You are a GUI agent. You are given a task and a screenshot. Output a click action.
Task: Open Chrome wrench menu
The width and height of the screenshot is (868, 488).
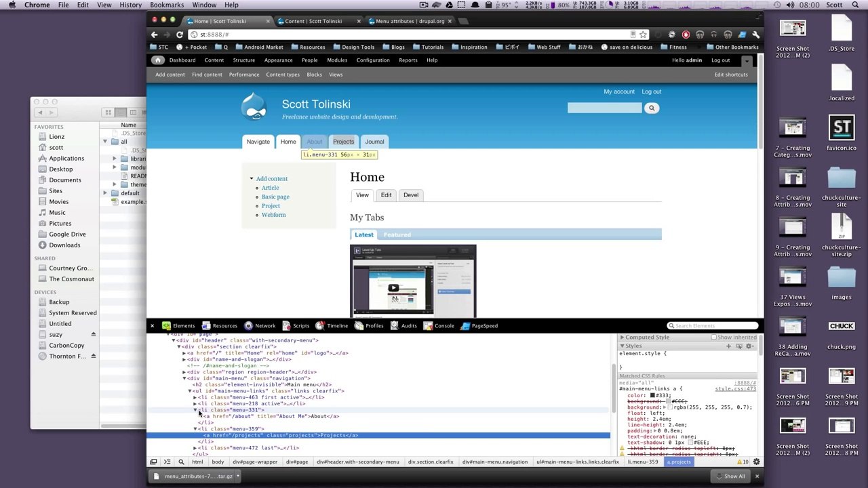pos(755,35)
